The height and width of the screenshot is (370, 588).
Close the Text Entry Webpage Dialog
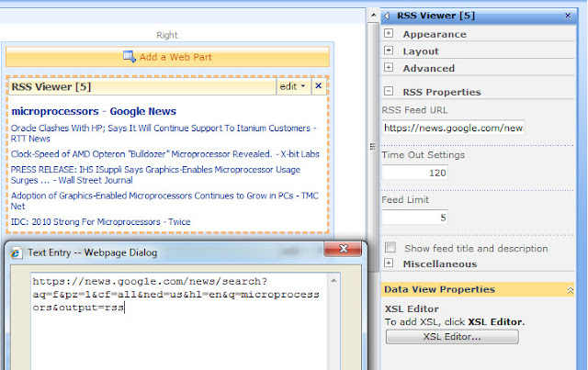click(343, 249)
